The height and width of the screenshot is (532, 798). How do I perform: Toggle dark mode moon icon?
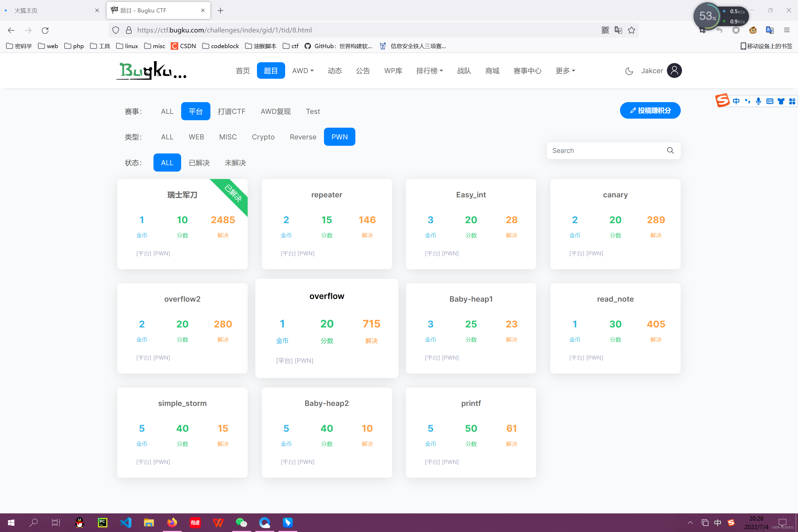629,71
